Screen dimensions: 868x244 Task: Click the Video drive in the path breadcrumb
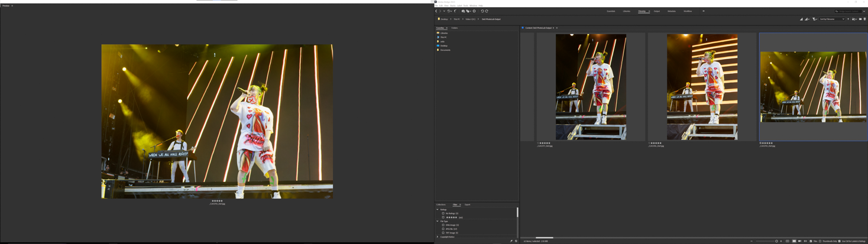coord(470,19)
